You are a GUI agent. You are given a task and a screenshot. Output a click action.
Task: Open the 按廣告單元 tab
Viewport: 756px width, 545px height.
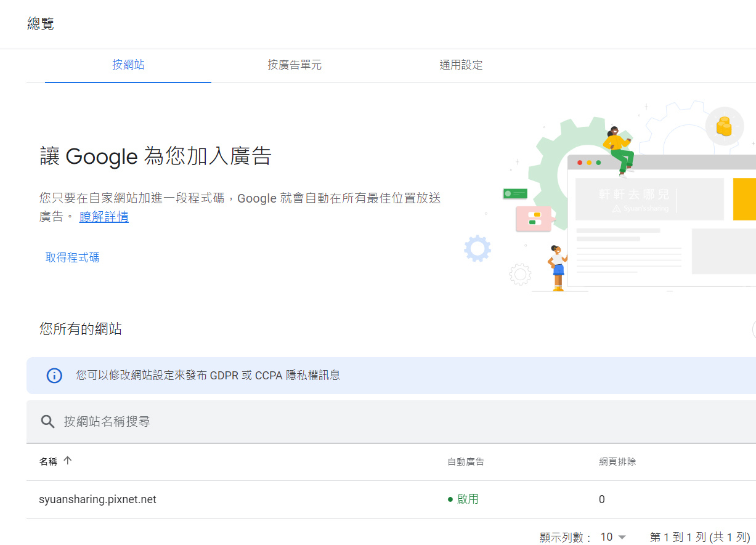[x=295, y=65]
